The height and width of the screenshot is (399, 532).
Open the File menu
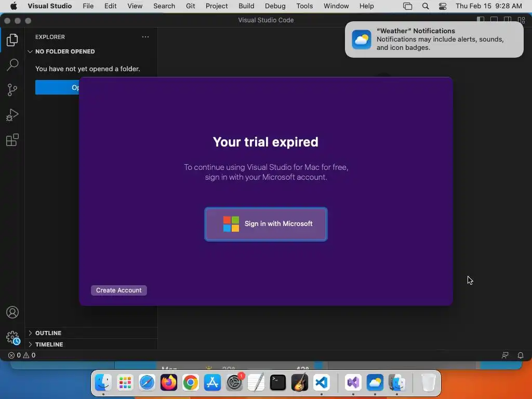point(88,6)
